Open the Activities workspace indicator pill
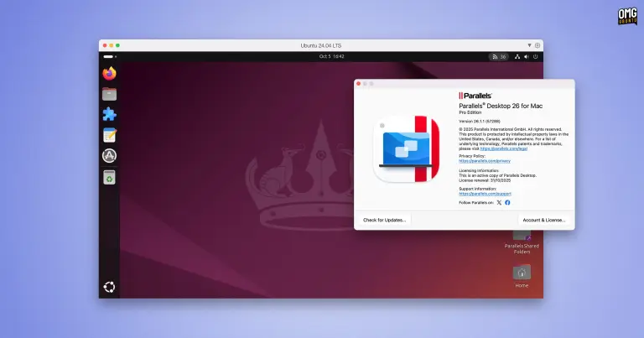The width and height of the screenshot is (644, 338). [x=110, y=57]
